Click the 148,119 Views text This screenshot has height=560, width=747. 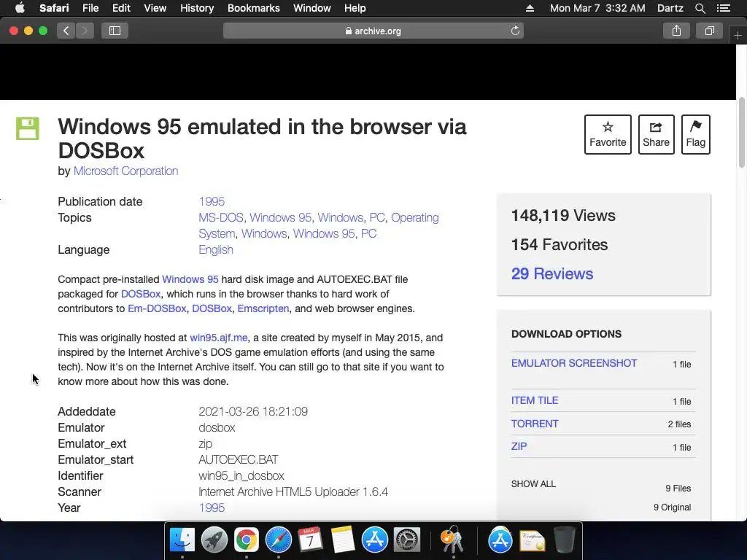563,216
